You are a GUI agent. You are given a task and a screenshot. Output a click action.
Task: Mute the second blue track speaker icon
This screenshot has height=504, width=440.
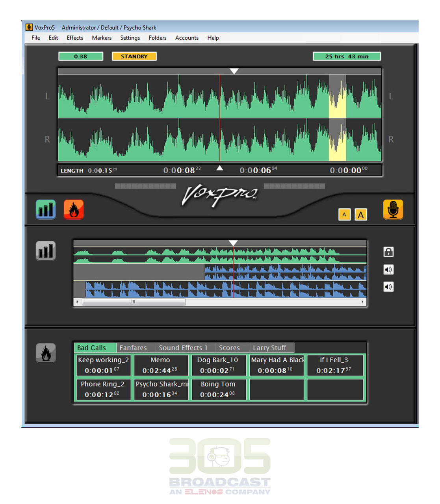pyautogui.click(x=388, y=287)
